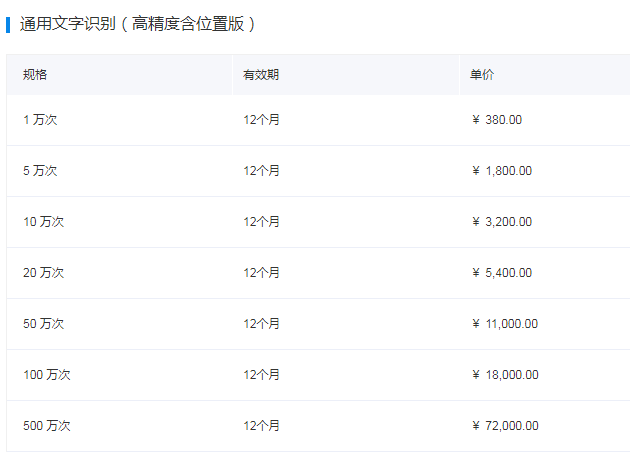
Task: Select the 20 万次 spec cell
Action: [x=43, y=273]
